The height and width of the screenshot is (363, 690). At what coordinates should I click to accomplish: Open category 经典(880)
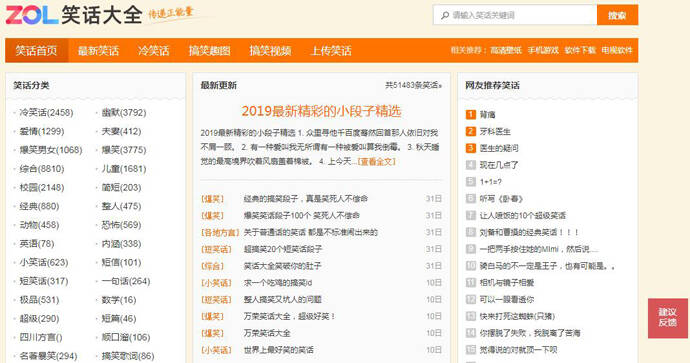(x=39, y=206)
